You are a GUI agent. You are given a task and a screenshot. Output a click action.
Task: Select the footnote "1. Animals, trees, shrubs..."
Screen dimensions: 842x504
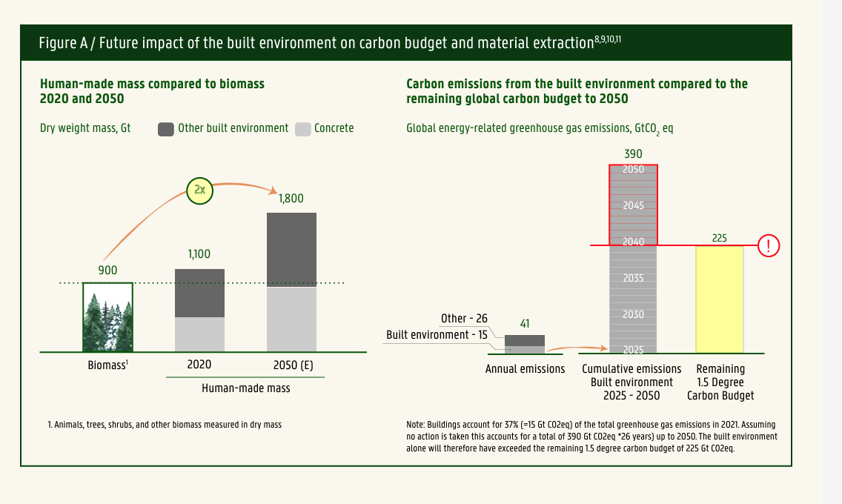pyautogui.click(x=165, y=425)
